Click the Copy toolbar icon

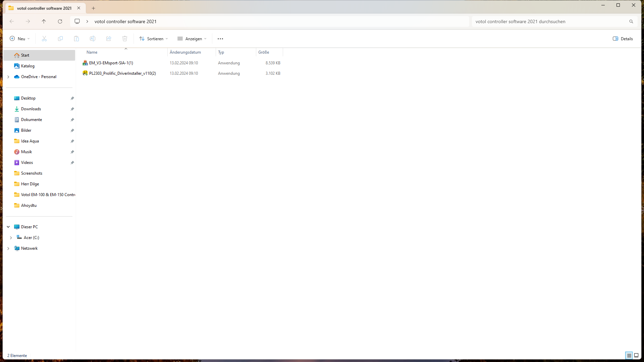tap(60, 39)
